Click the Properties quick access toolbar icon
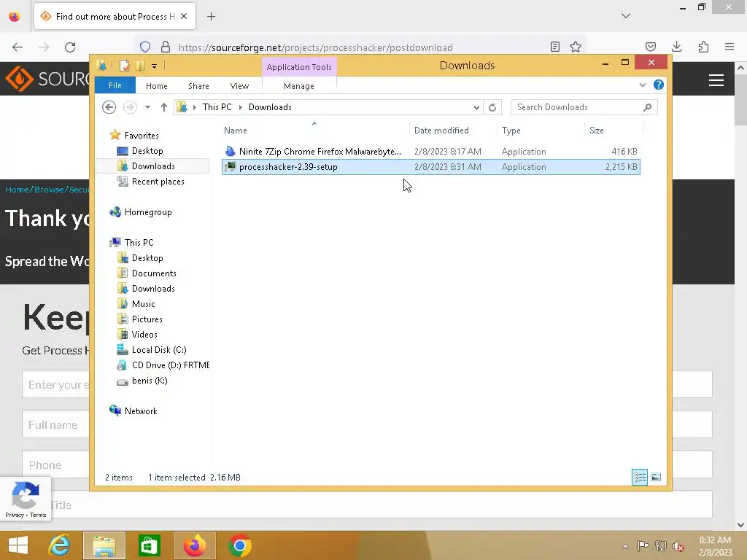Image resolution: width=747 pixels, height=560 pixels. pyautogui.click(x=124, y=66)
